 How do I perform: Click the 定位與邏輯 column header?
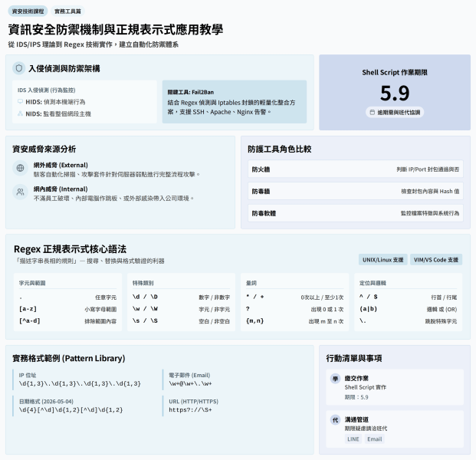click(373, 283)
